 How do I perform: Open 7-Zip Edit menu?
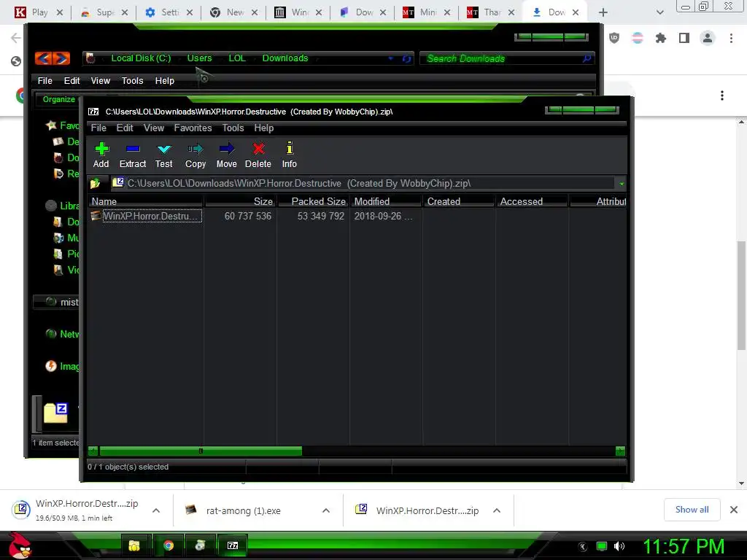coord(125,128)
